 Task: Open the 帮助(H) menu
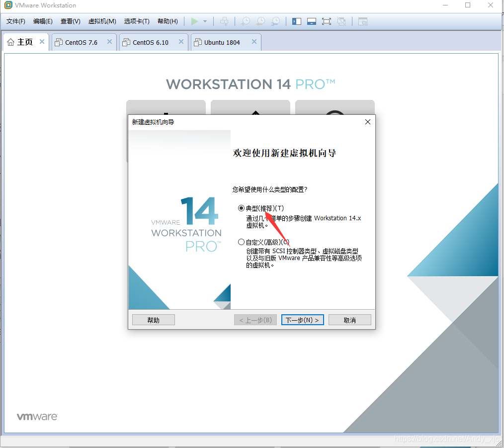click(168, 21)
